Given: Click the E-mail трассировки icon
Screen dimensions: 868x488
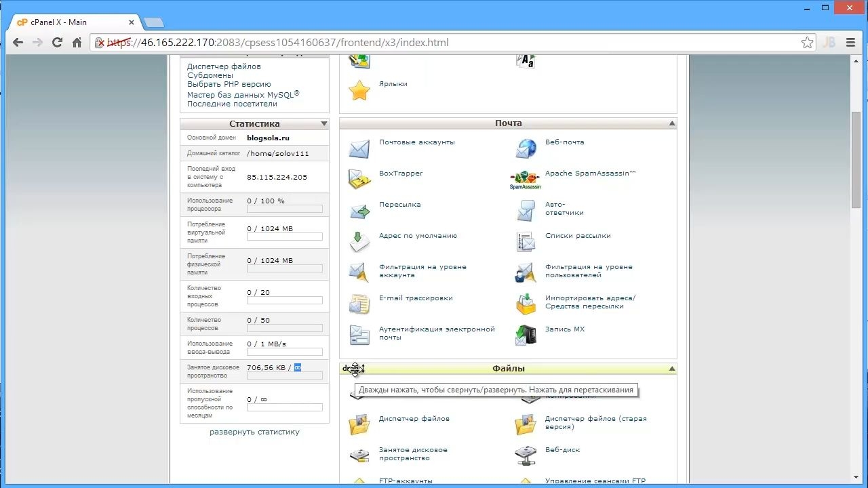Looking at the screenshot, I should click(359, 304).
